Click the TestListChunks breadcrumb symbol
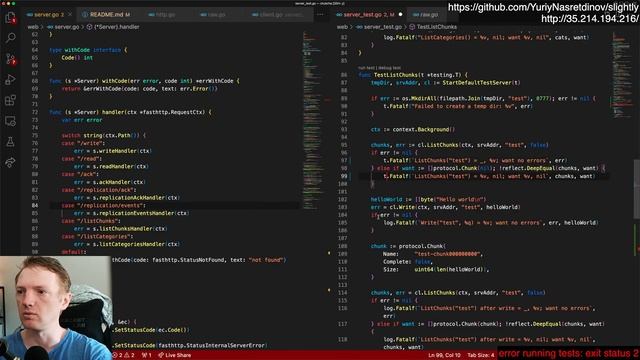Image resolution: width=640 pixels, height=360 pixels. tap(437, 27)
